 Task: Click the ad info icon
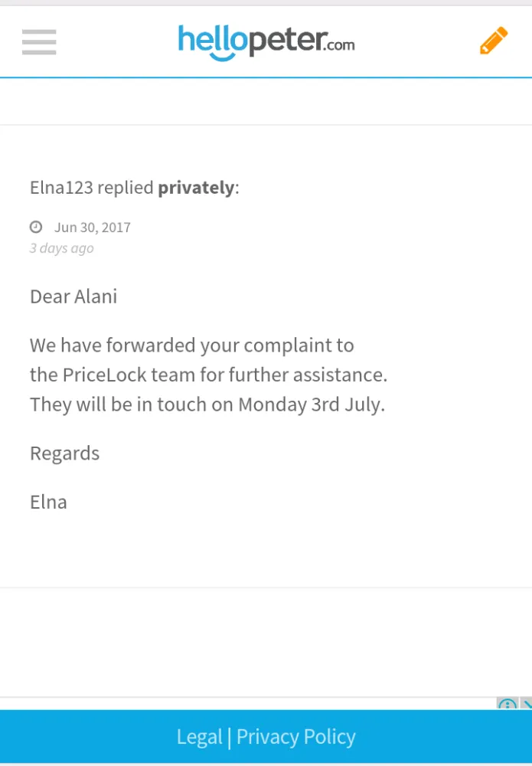click(x=507, y=704)
